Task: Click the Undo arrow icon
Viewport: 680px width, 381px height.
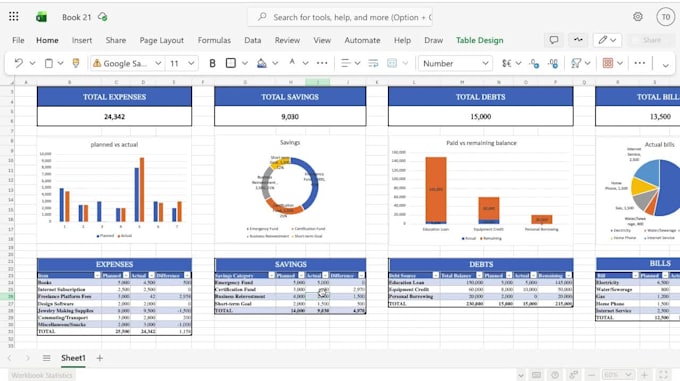Action: 18,63
